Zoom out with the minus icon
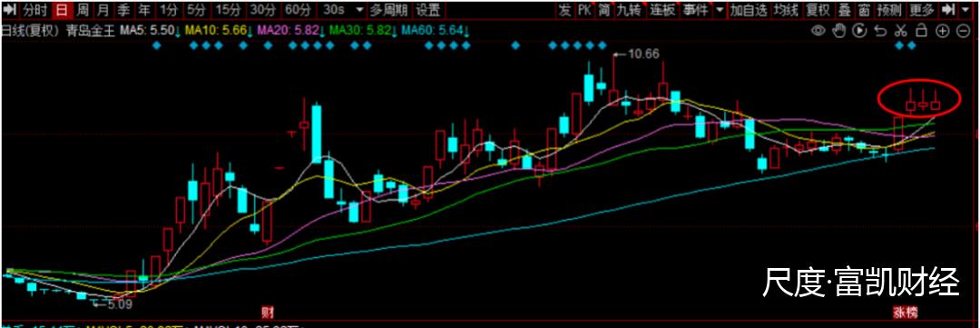This screenshot has height=328, width=980. point(963,30)
